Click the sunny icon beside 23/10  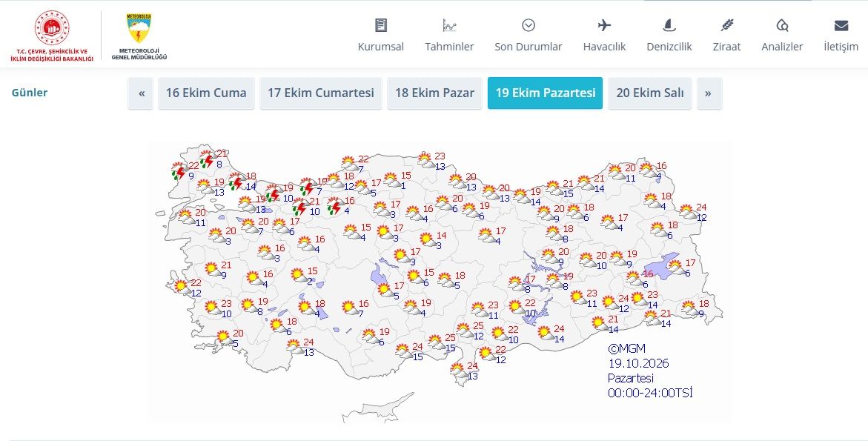(212, 307)
